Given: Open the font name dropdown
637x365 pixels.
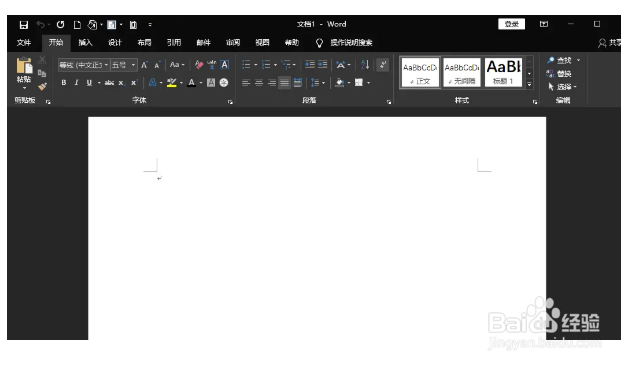Looking at the screenshot, I should (x=106, y=65).
